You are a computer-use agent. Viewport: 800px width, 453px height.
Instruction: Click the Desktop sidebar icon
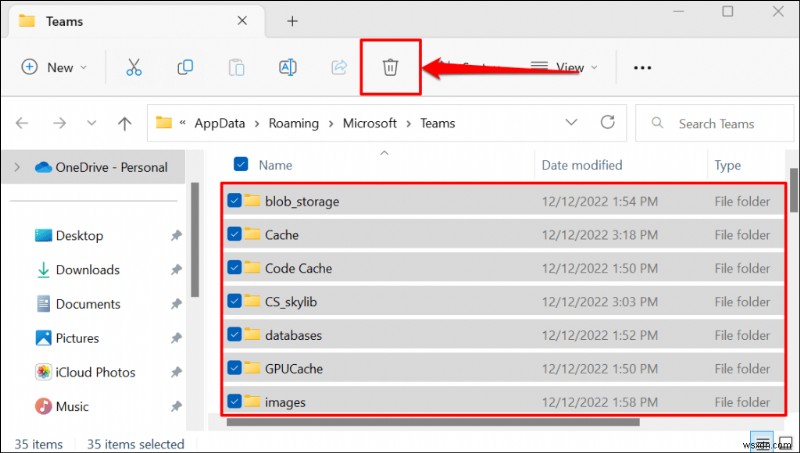pos(43,235)
